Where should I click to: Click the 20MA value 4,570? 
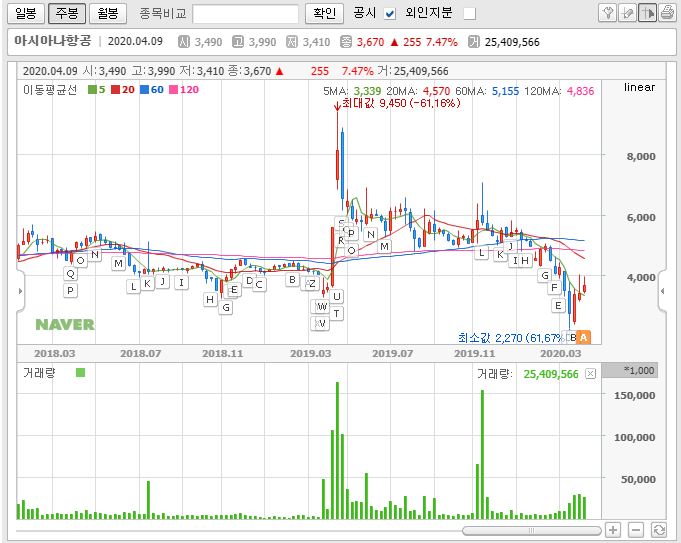(x=436, y=91)
